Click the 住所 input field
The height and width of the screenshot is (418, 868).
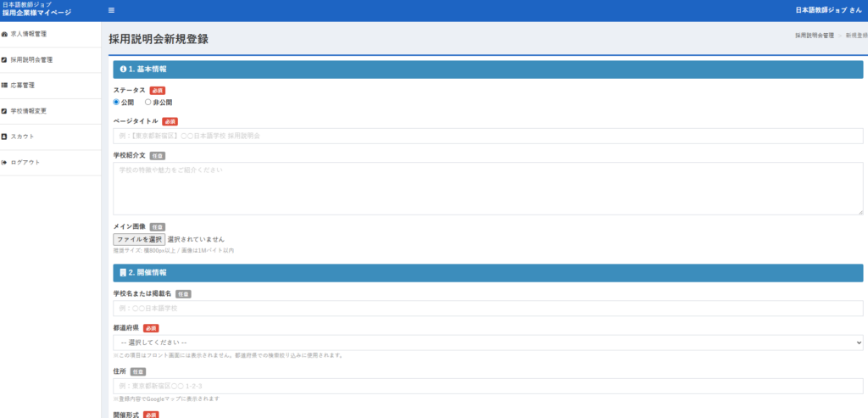(488, 386)
